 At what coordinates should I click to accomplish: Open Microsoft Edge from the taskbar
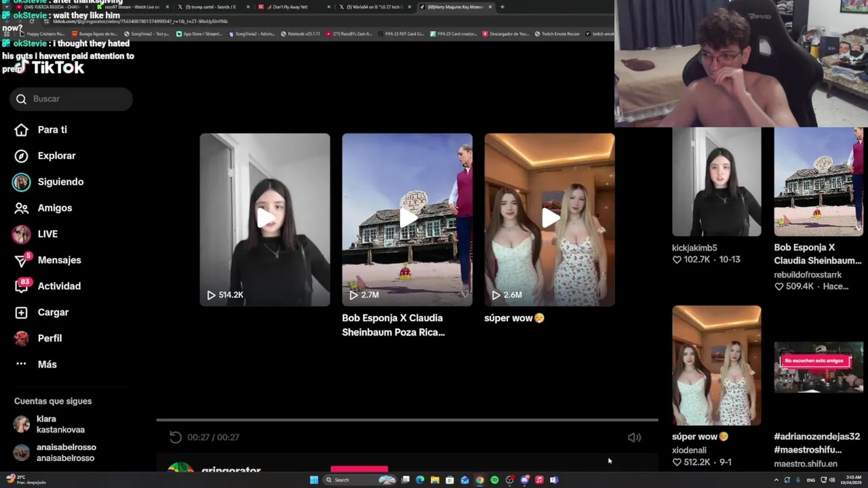420,480
